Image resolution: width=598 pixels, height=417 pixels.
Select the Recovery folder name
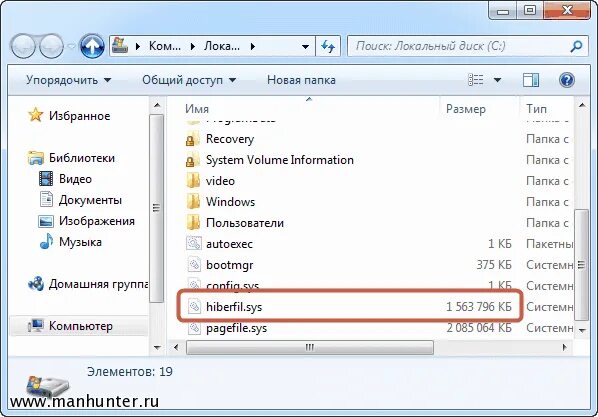[230, 139]
